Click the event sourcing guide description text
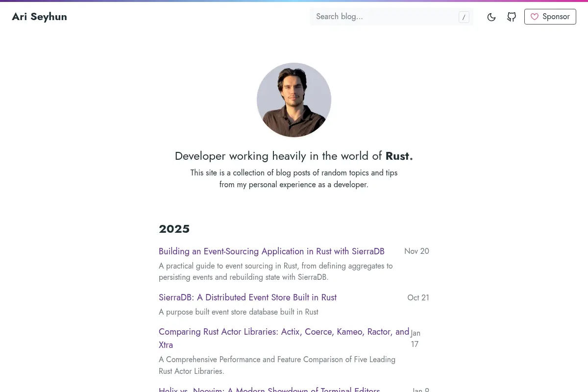 [x=276, y=271]
